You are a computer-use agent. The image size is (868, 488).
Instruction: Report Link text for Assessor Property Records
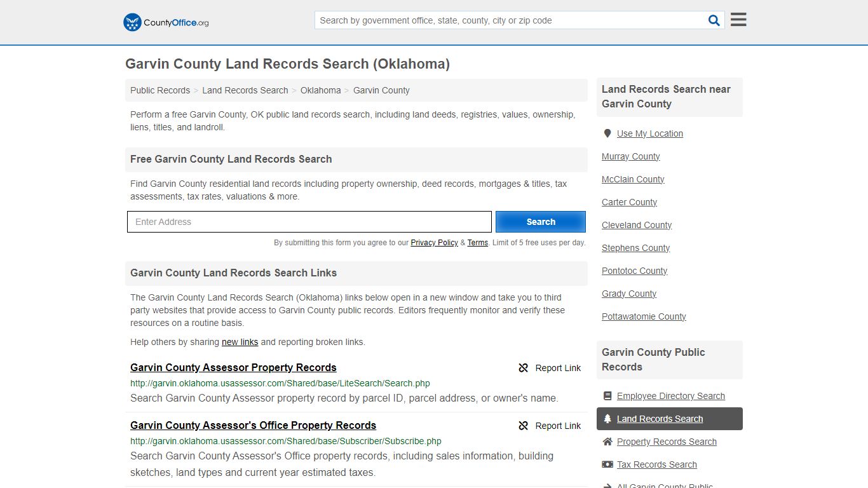click(558, 368)
